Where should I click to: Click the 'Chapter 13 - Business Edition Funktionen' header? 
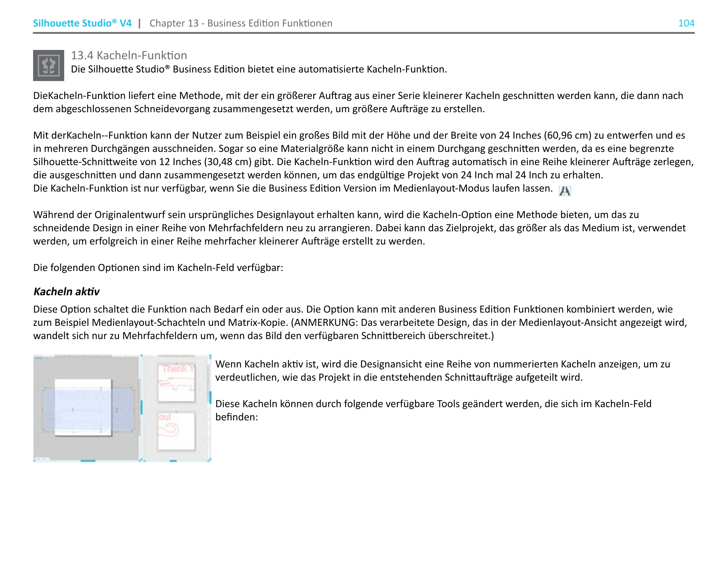(x=241, y=23)
